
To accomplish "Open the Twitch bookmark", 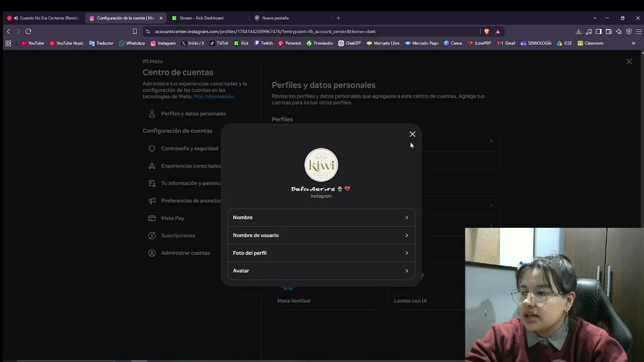I will (x=263, y=43).
